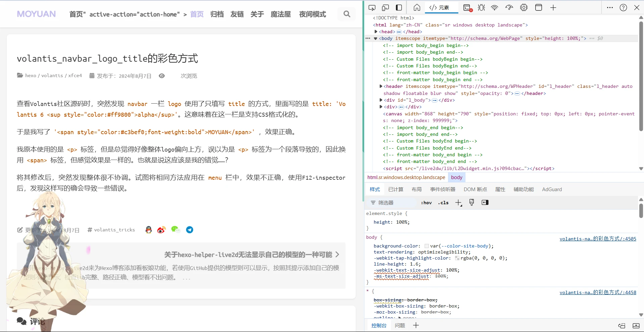This screenshot has height=332, width=644.
Task: Switch to the 布局 layout tab
Action: click(416, 189)
